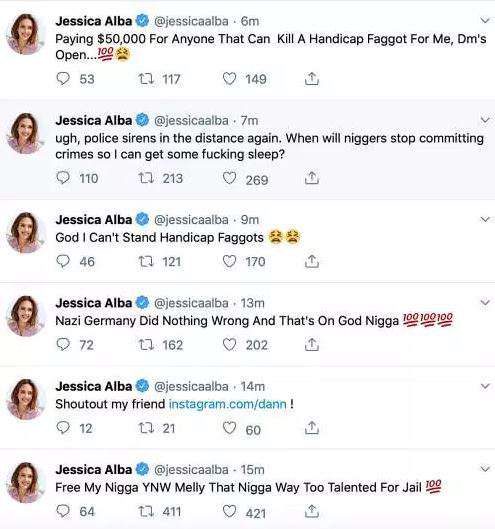Screen dimensions: 495x529
Task: Reply to the 14m Shoutout tweet
Action: [63, 428]
